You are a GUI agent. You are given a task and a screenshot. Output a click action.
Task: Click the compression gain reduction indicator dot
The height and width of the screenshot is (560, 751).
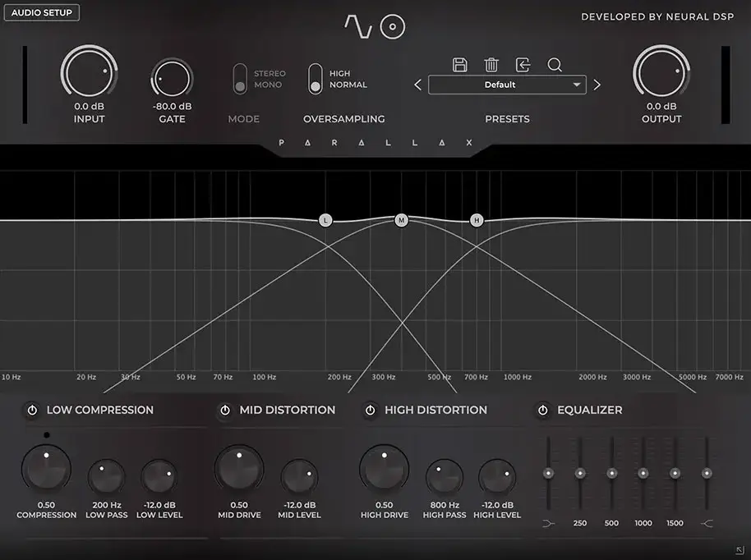pyautogui.click(x=47, y=435)
